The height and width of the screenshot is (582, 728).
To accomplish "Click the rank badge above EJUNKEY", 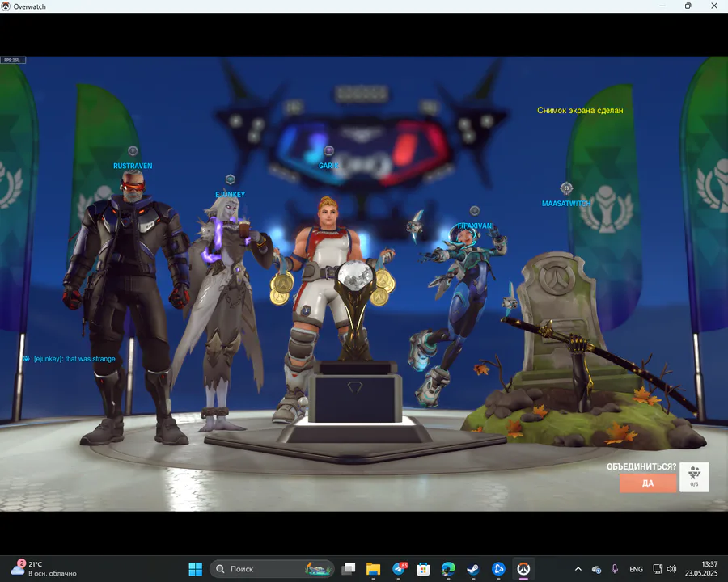I will (231, 179).
